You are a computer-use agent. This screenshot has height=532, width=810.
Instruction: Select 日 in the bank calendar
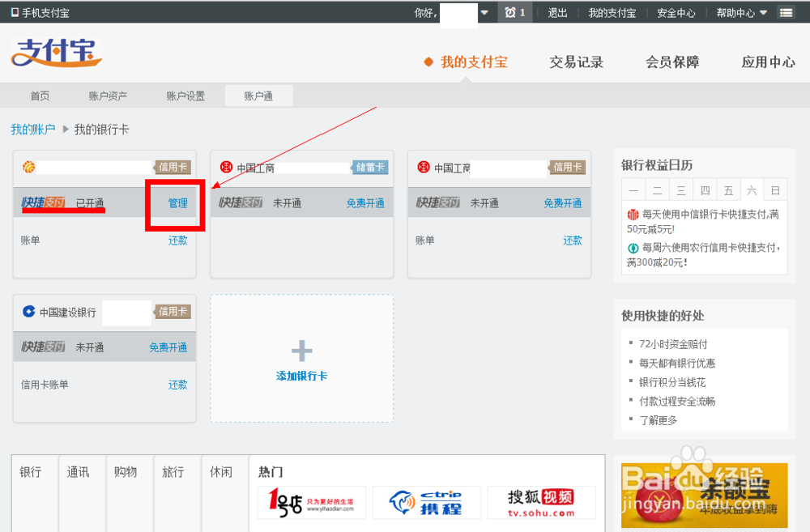[x=775, y=190]
